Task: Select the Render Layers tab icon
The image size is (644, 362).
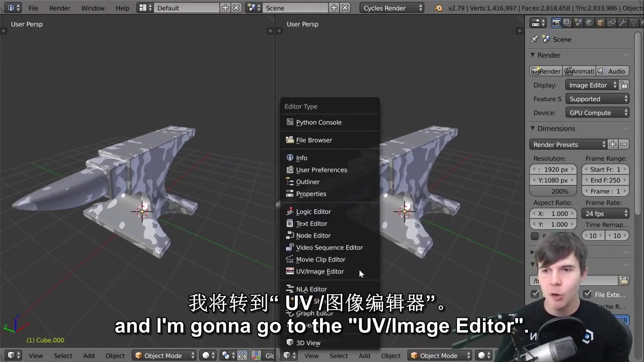Action: coord(567,23)
